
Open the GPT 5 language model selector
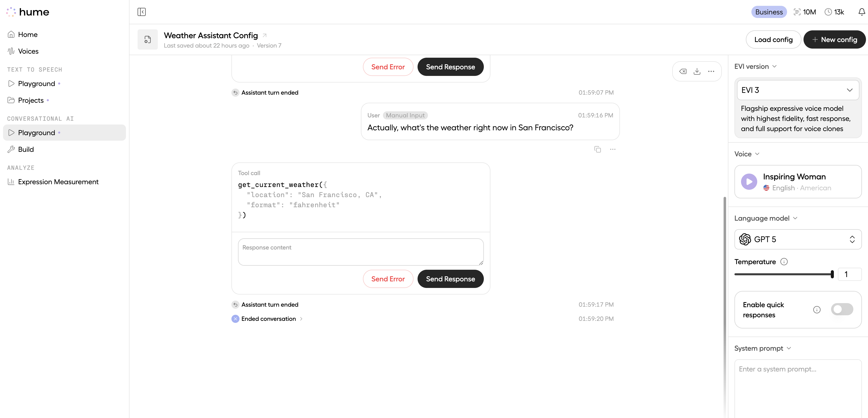(798, 239)
